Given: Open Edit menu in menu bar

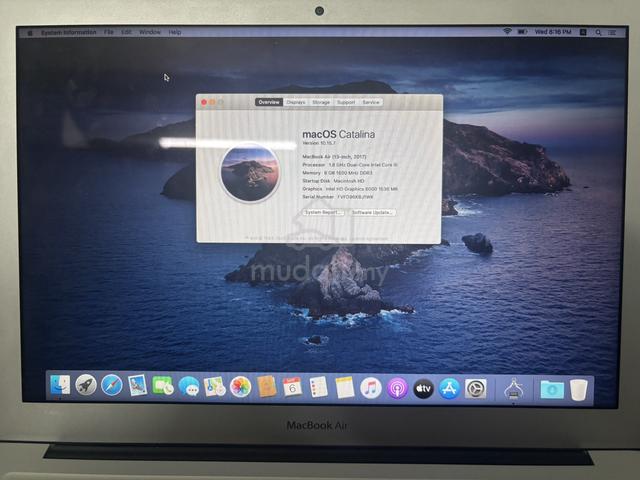Looking at the screenshot, I should tap(127, 32).
